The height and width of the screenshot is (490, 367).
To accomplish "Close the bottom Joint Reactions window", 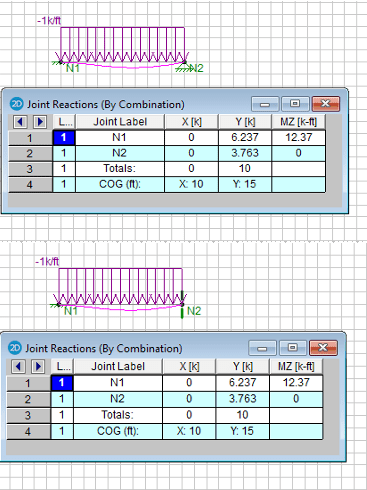I will [323, 348].
